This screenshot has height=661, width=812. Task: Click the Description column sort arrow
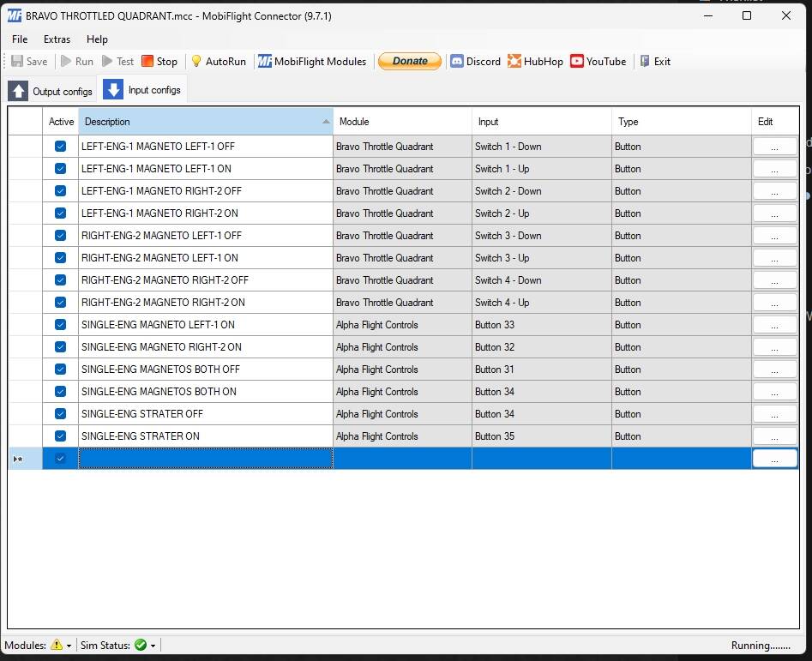point(325,122)
